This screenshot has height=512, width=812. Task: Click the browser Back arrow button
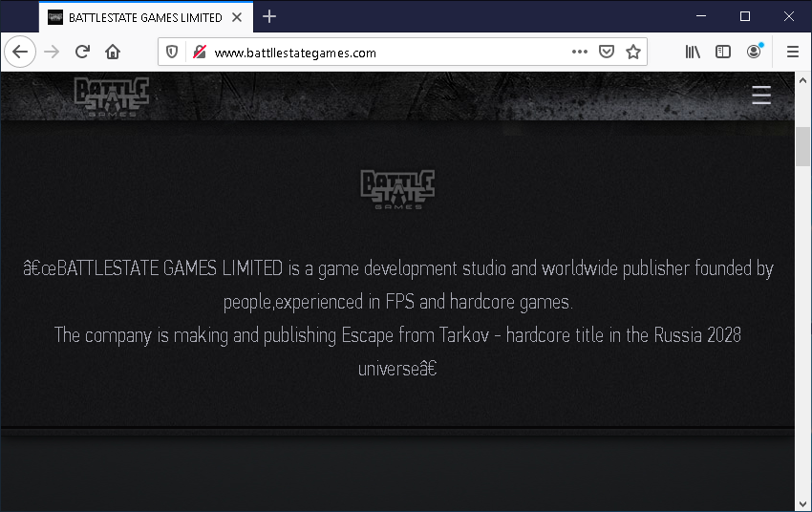click(x=20, y=53)
